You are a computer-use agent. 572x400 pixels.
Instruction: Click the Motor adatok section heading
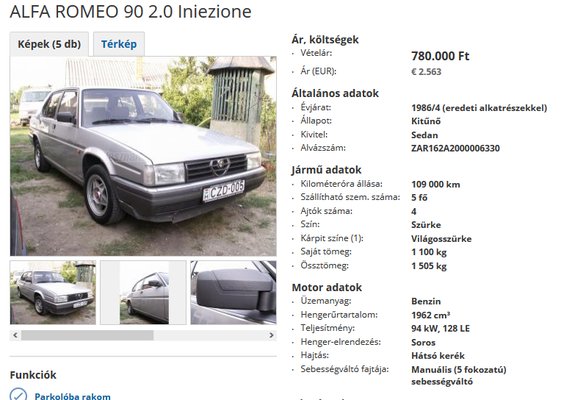point(327,287)
